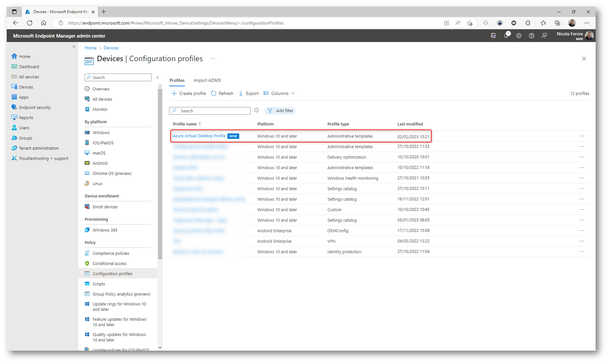Click the profiles search field
The image size is (609, 364).
pyautogui.click(x=210, y=111)
